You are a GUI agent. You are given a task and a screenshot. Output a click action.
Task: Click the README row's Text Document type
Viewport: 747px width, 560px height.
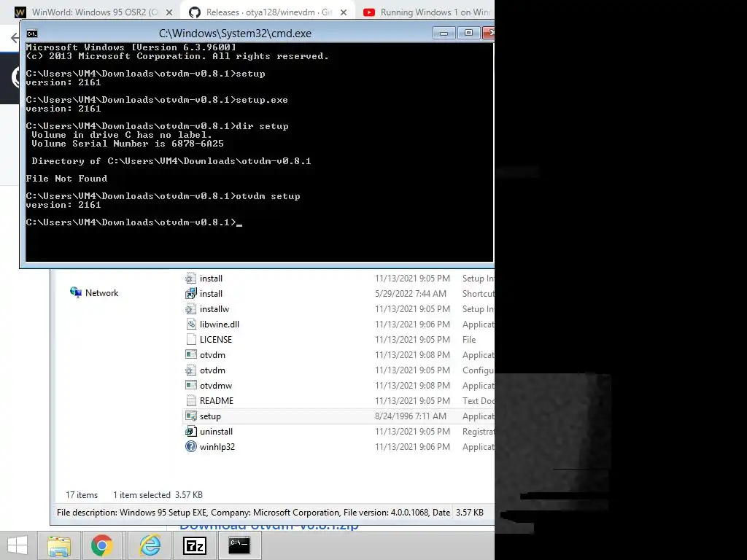click(479, 401)
